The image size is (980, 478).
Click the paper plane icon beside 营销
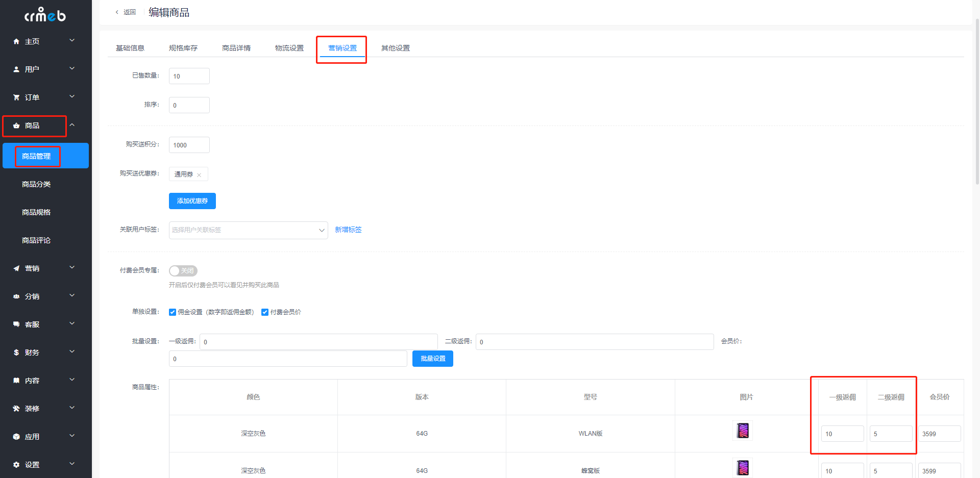(x=16, y=268)
